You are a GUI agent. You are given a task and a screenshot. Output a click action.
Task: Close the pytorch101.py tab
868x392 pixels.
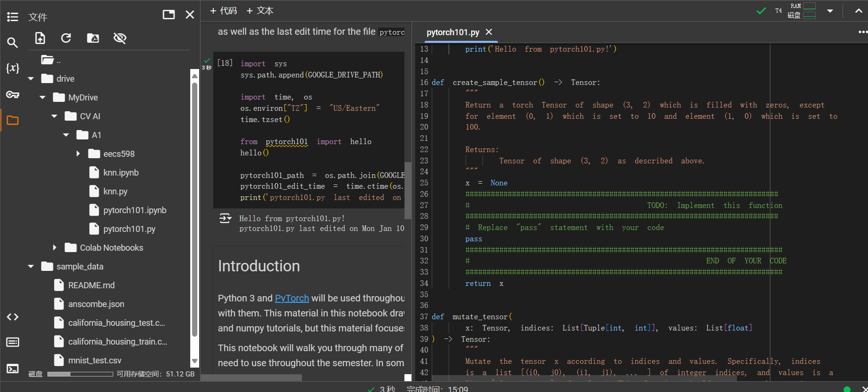[x=489, y=32]
